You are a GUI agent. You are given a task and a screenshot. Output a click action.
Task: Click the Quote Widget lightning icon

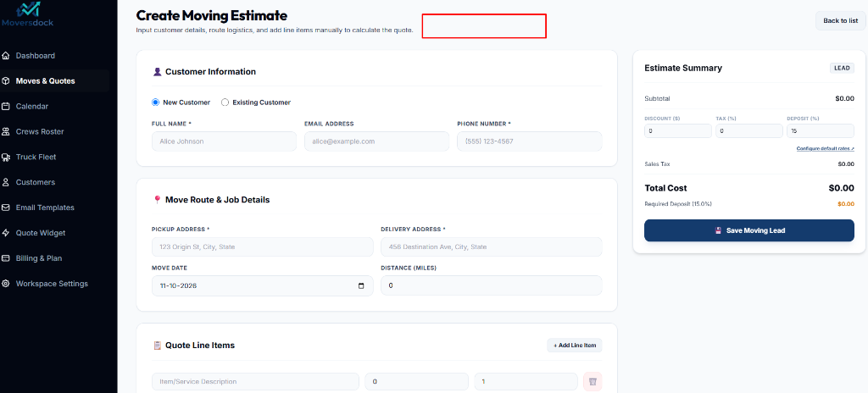tap(6, 233)
